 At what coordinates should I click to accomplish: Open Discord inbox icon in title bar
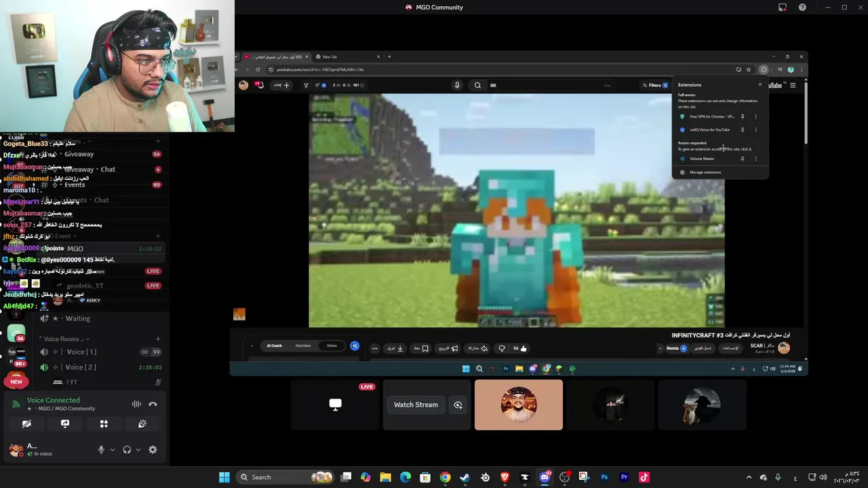pos(782,7)
